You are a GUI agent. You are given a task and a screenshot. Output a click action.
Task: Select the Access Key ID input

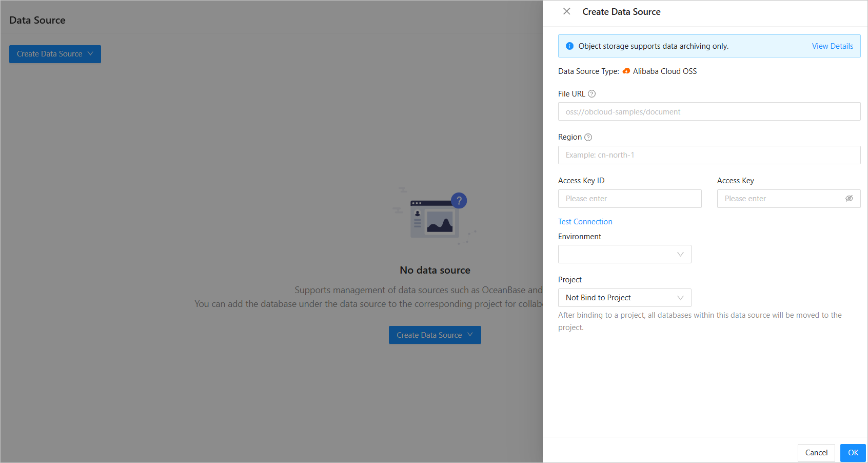coord(629,199)
